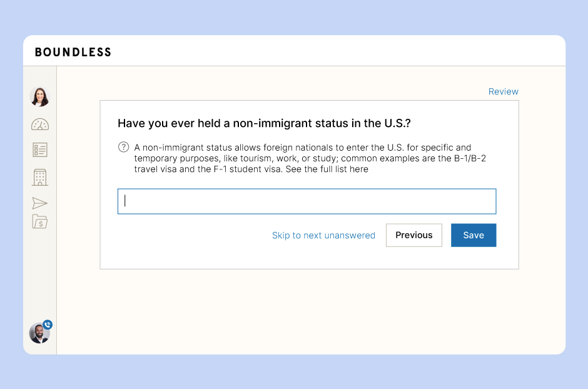The width and height of the screenshot is (588, 389).
Task: Click the blinking text cursor inside answer box
Action: 125,201
